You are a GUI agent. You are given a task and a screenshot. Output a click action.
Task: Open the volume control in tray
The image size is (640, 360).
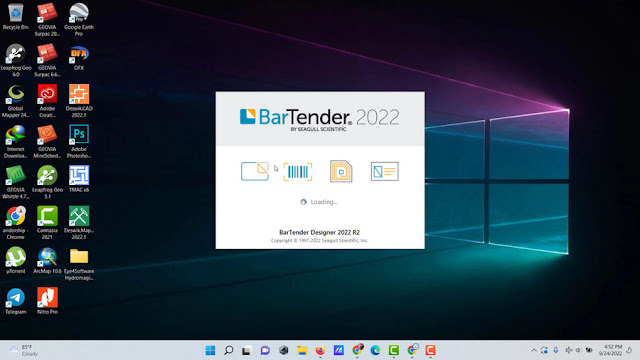578,350
